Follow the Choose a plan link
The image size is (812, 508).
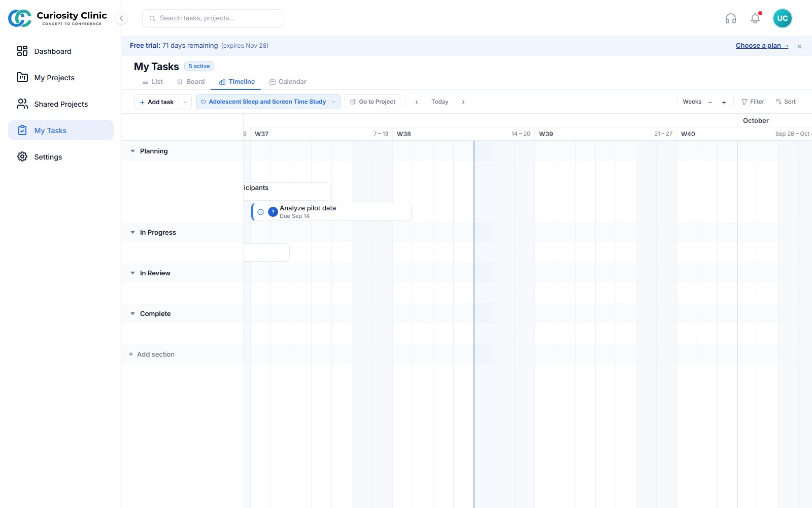(762, 46)
